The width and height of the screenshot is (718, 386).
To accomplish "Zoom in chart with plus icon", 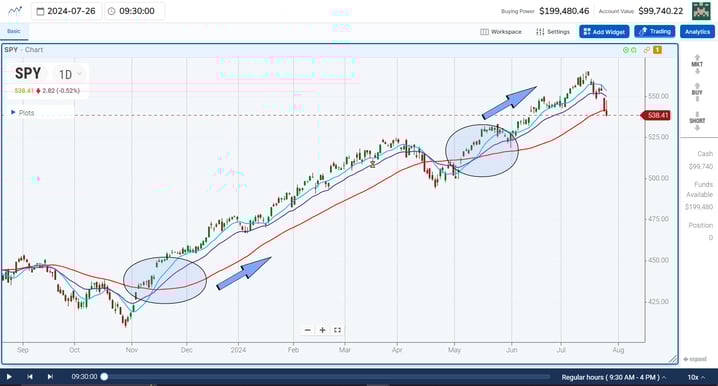I will point(322,330).
